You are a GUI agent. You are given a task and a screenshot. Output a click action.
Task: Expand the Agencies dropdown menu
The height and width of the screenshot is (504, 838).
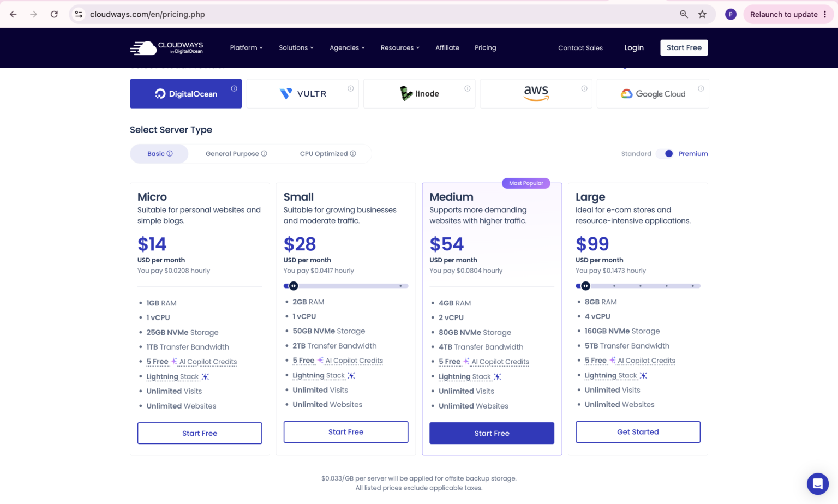[x=347, y=48]
